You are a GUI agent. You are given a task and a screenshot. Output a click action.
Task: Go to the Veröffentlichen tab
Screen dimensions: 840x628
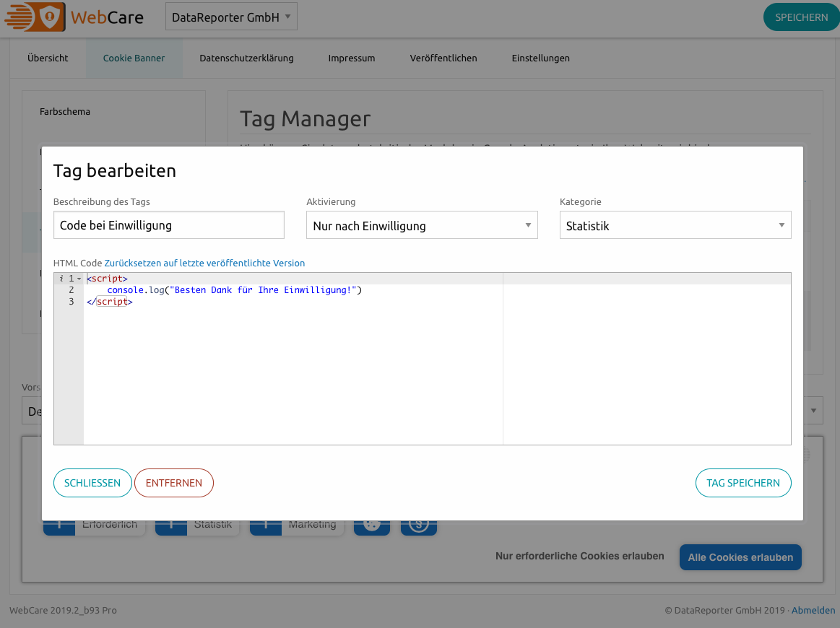443,58
